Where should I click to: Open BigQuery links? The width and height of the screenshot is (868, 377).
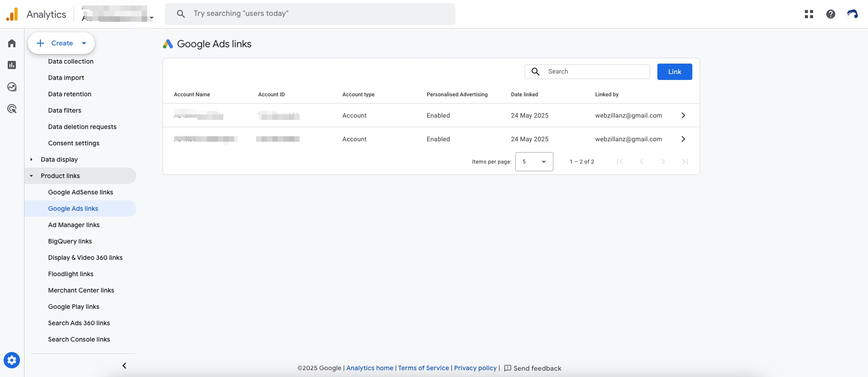pyautogui.click(x=70, y=241)
